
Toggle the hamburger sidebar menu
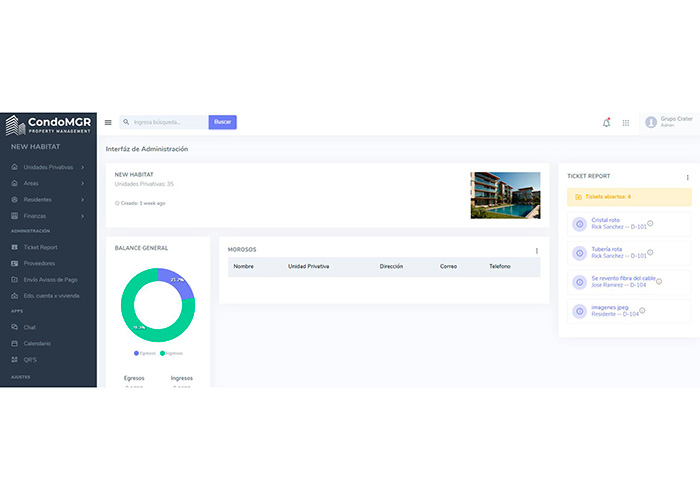[x=108, y=122]
